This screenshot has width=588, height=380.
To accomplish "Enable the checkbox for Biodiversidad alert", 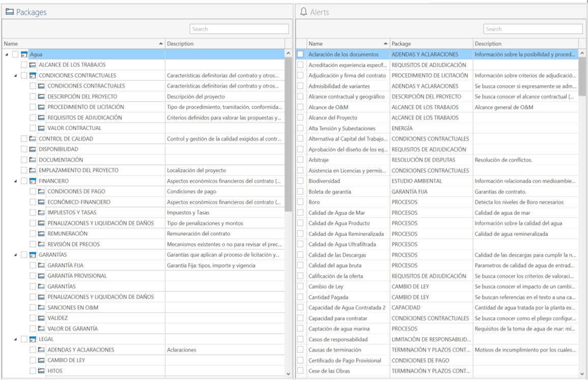I will tap(301, 181).
